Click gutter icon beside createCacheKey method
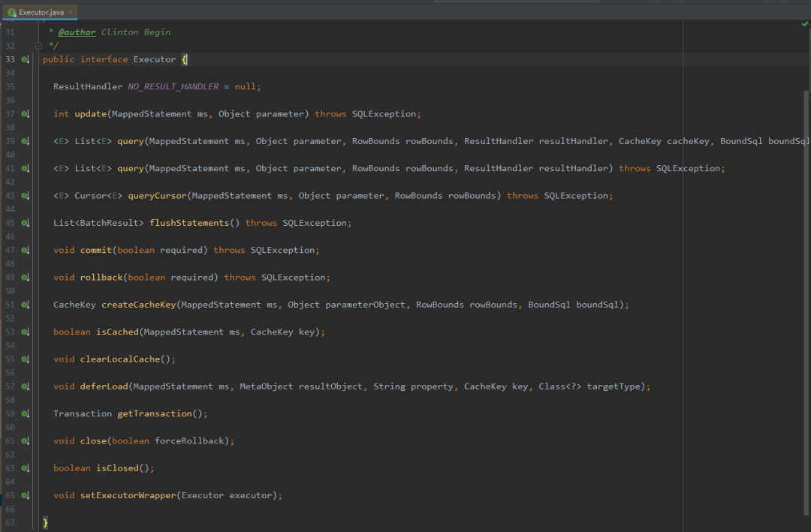The width and height of the screenshot is (811, 532). (x=26, y=305)
